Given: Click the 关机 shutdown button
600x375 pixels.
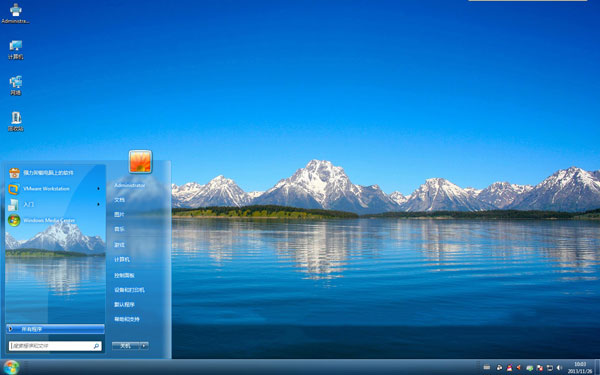Looking at the screenshot, I should [126, 346].
